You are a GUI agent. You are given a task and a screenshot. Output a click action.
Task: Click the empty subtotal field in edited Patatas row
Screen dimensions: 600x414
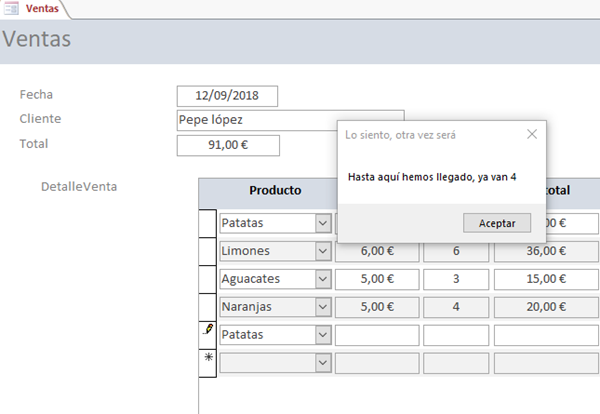[x=546, y=335]
